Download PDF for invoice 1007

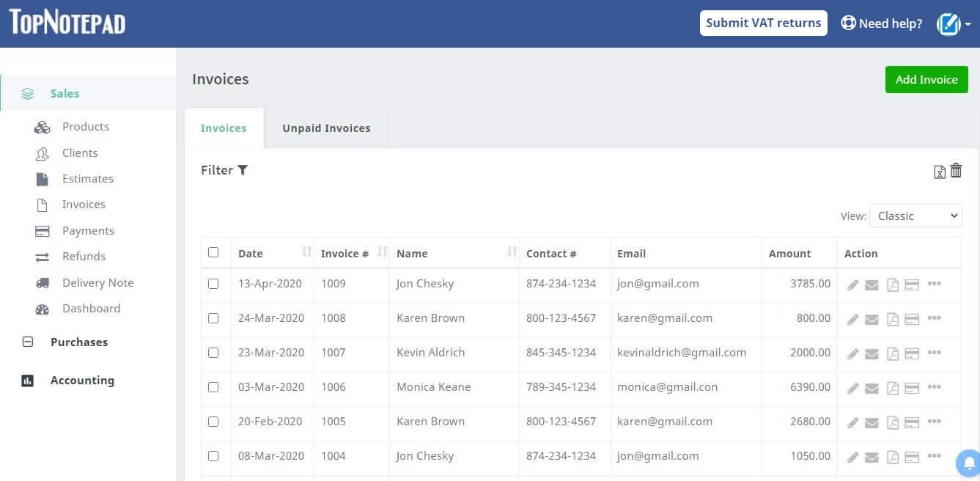pos(892,353)
